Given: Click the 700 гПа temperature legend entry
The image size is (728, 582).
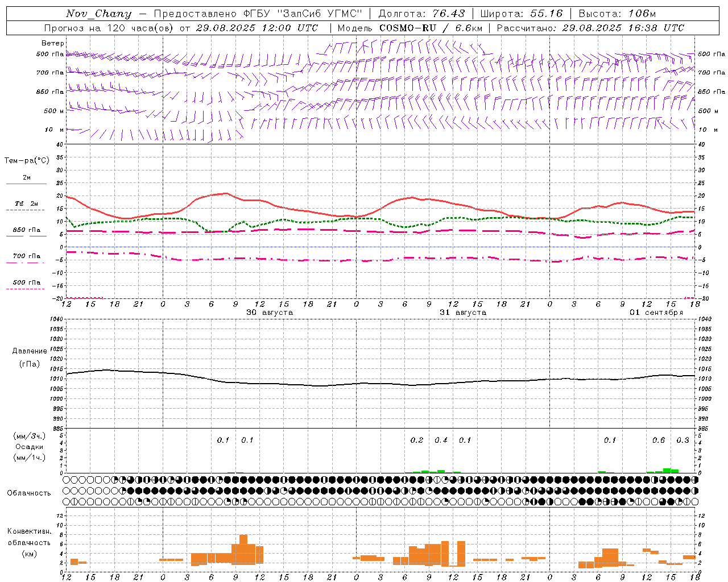Looking at the screenshot, I should click(x=26, y=259).
